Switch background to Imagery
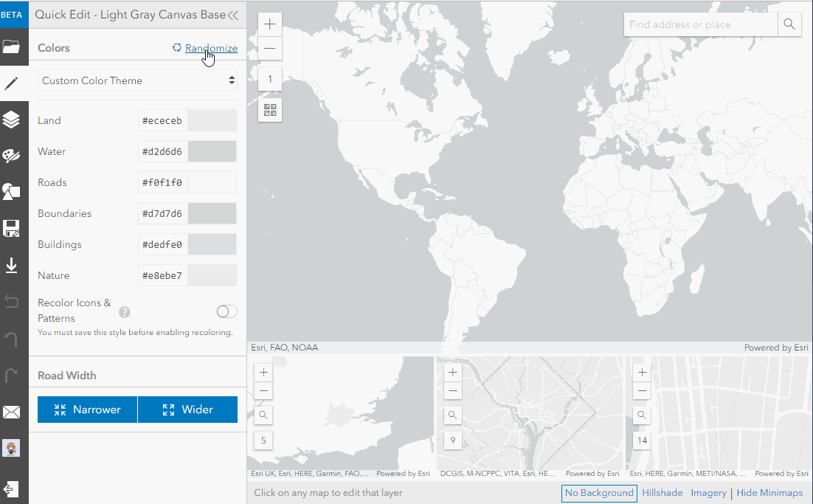Screen dimensions: 813x504 708,493
